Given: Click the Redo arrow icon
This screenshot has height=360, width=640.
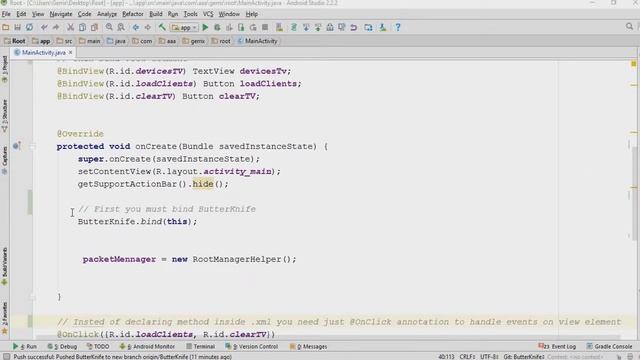Looking at the screenshot, I should coord(56,27).
